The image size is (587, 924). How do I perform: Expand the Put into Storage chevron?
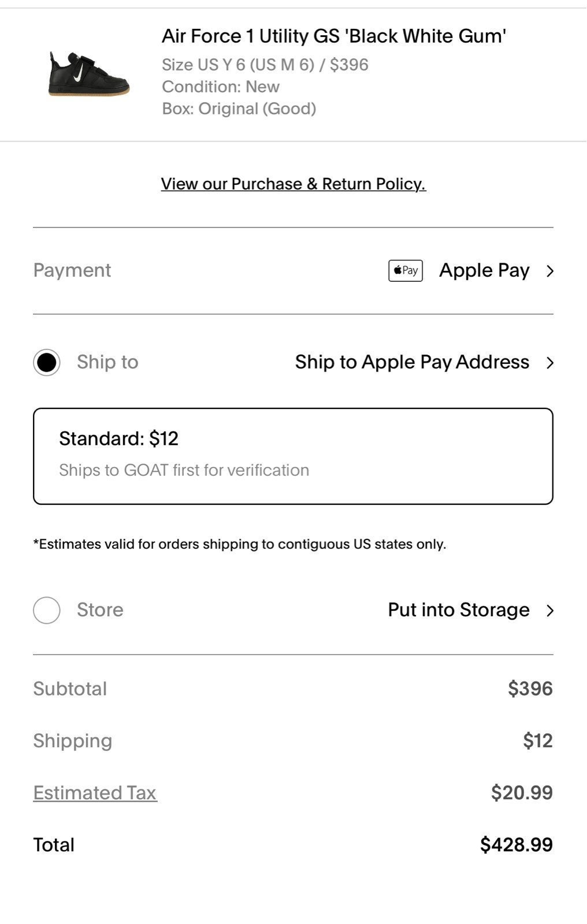pyautogui.click(x=550, y=610)
